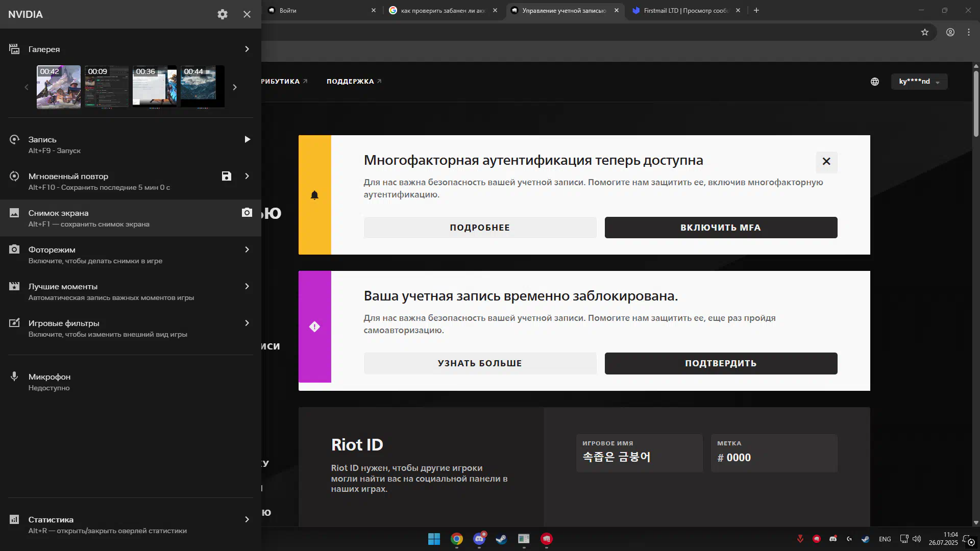Open the 00:36 gallery clip thumbnail
The height and width of the screenshot is (551, 980).
pyautogui.click(x=155, y=87)
